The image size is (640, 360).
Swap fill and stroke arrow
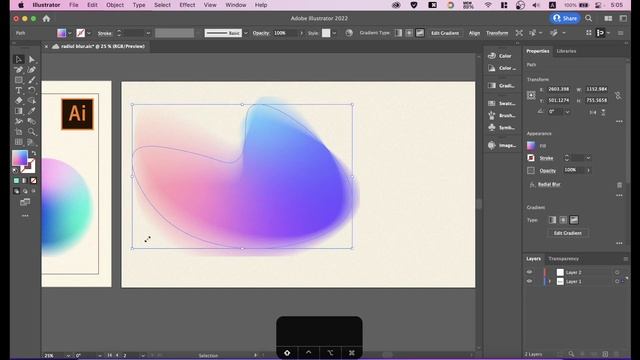click(x=34, y=153)
